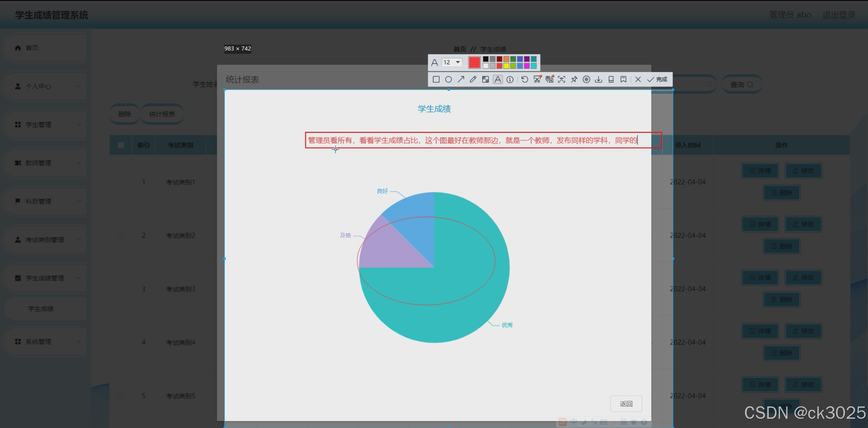Select the arrow drawing tool
Image resolution: width=868 pixels, height=428 pixels.
461,80
